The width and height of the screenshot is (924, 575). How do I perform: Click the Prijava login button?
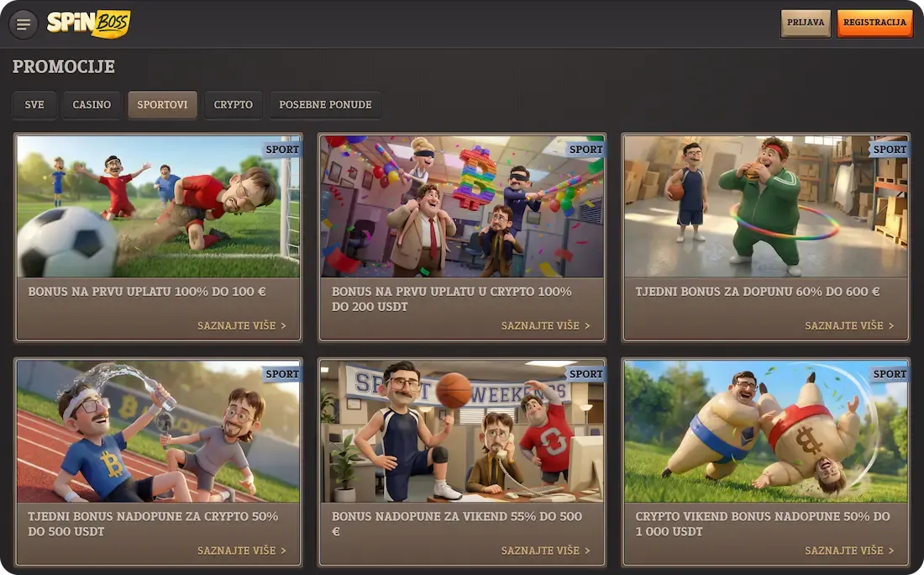(x=806, y=23)
